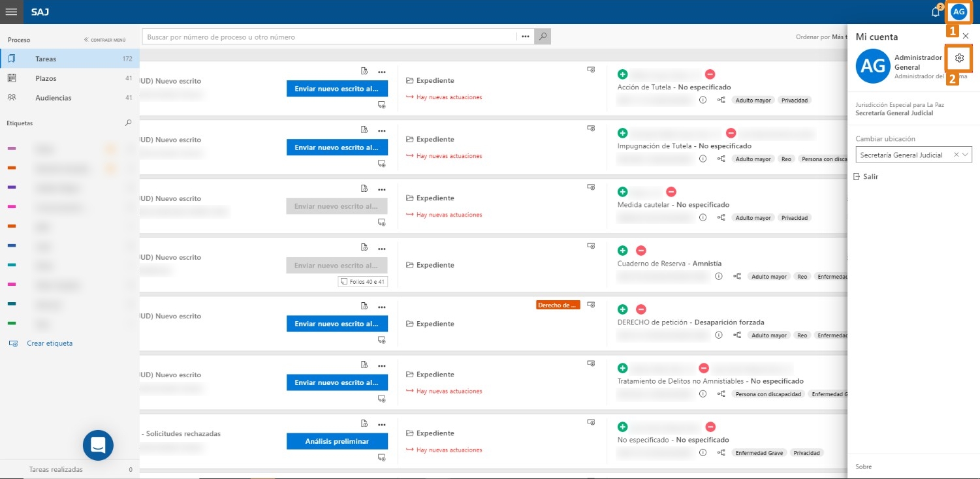Open more search options ellipsis

(526, 37)
